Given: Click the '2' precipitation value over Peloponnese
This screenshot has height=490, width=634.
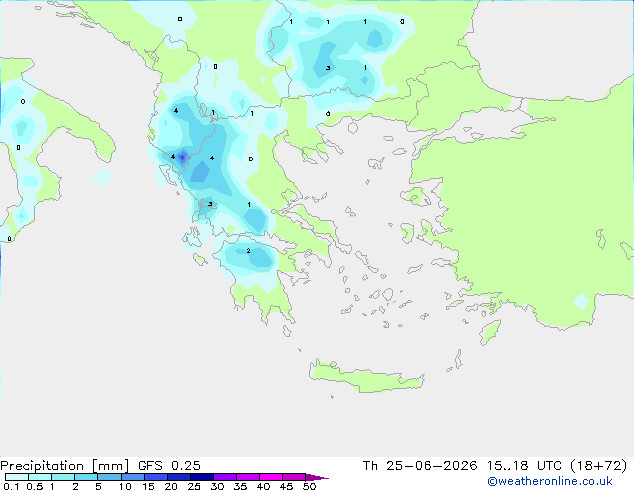Looking at the screenshot, I should (x=248, y=251).
